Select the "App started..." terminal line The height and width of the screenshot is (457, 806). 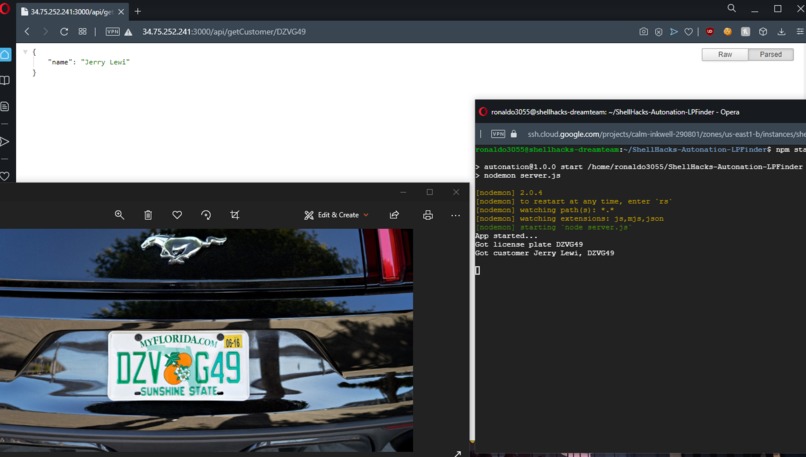pyautogui.click(x=506, y=235)
